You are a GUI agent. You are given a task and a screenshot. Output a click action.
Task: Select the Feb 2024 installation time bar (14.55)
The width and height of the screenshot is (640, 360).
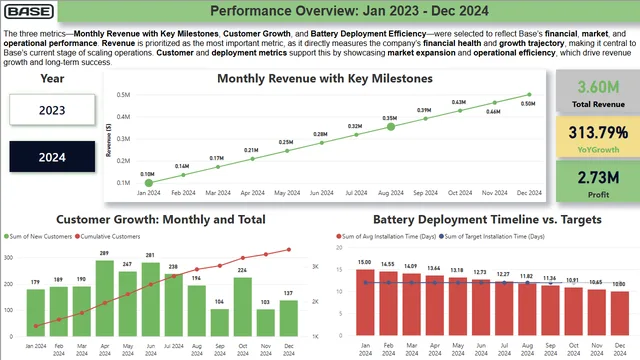point(389,304)
